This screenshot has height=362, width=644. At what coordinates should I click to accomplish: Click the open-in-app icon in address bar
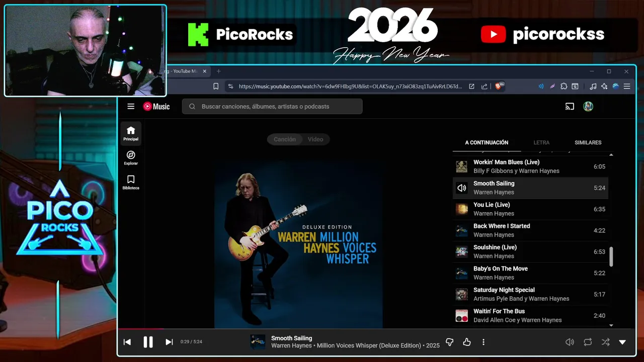point(471,86)
